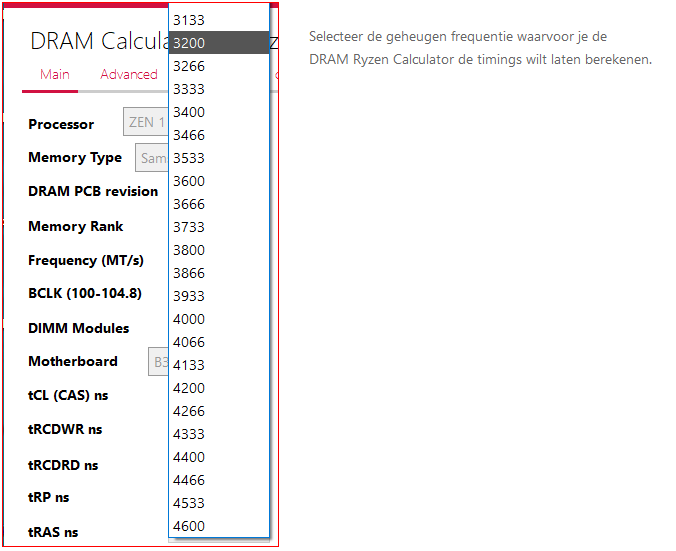This screenshot has height=551, width=676.
Task: Choose 3733 in frequency list
Action: point(219,227)
